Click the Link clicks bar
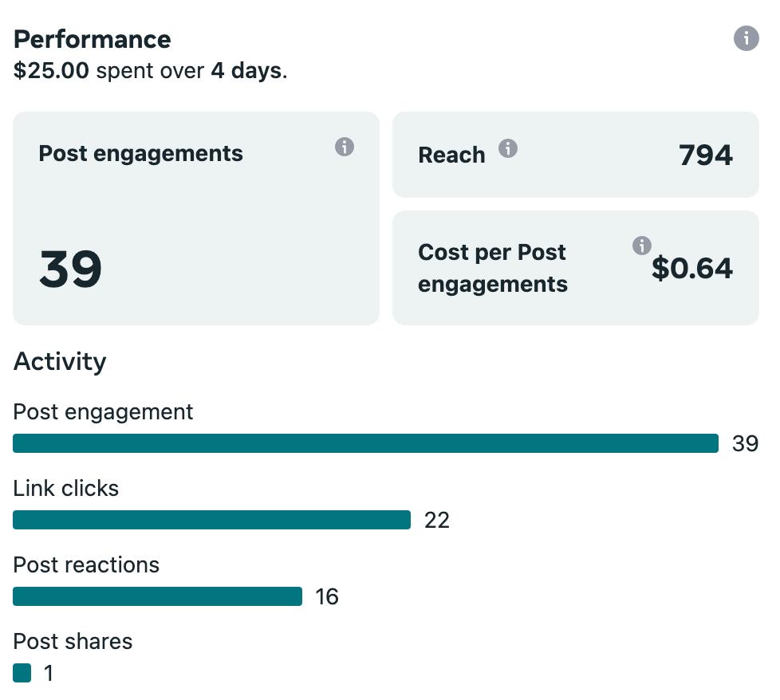 point(211,520)
